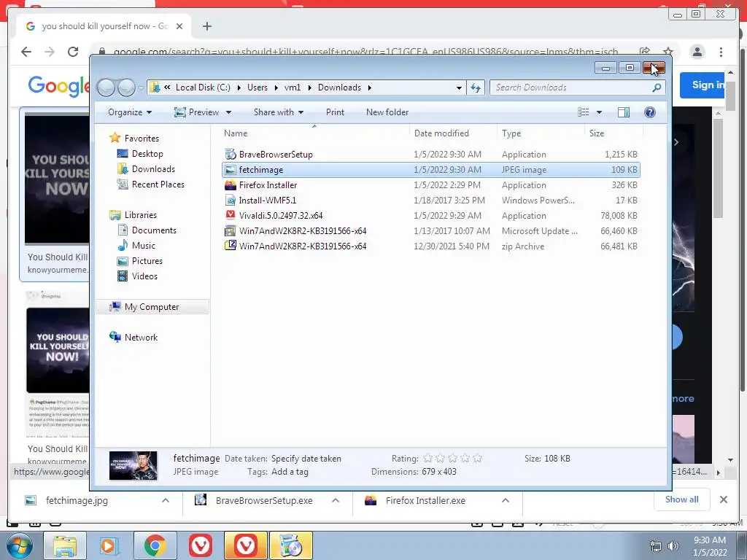Open fetchimage.jpg download options chevron
747x560 pixels.
(166, 500)
